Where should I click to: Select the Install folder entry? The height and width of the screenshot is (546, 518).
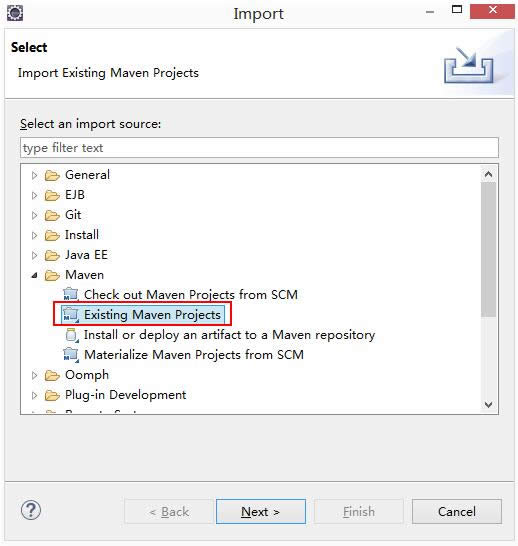(81, 235)
